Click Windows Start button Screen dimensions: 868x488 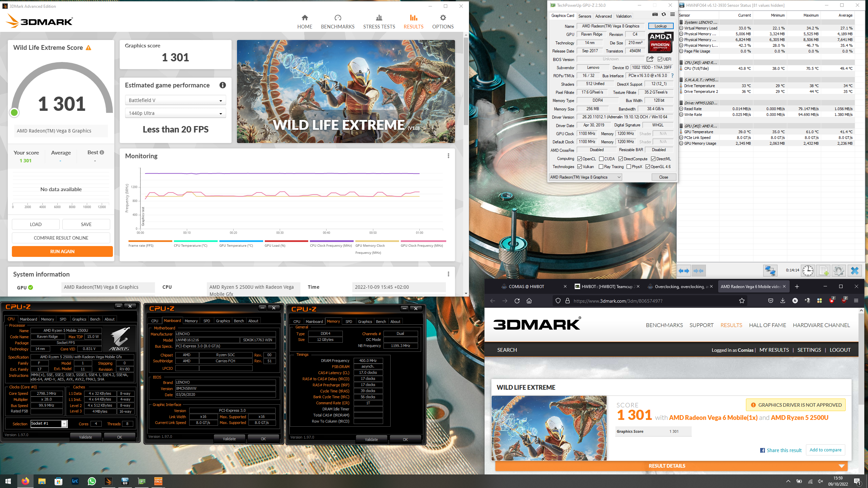(x=8, y=481)
